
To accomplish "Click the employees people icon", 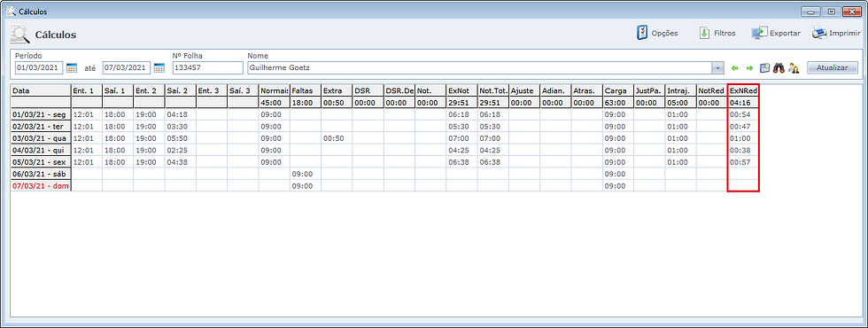I will 794,67.
